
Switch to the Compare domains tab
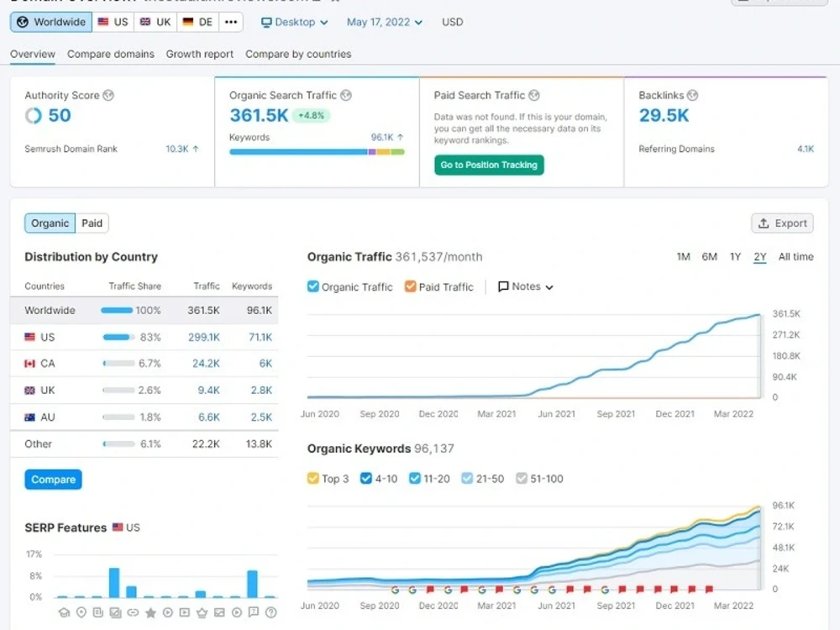(x=111, y=54)
